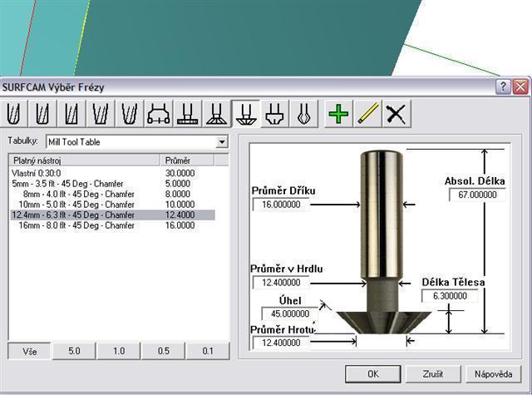Select the face mill tool type icon
The height and width of the screenshot is (395, 532).
click(159, 114)
